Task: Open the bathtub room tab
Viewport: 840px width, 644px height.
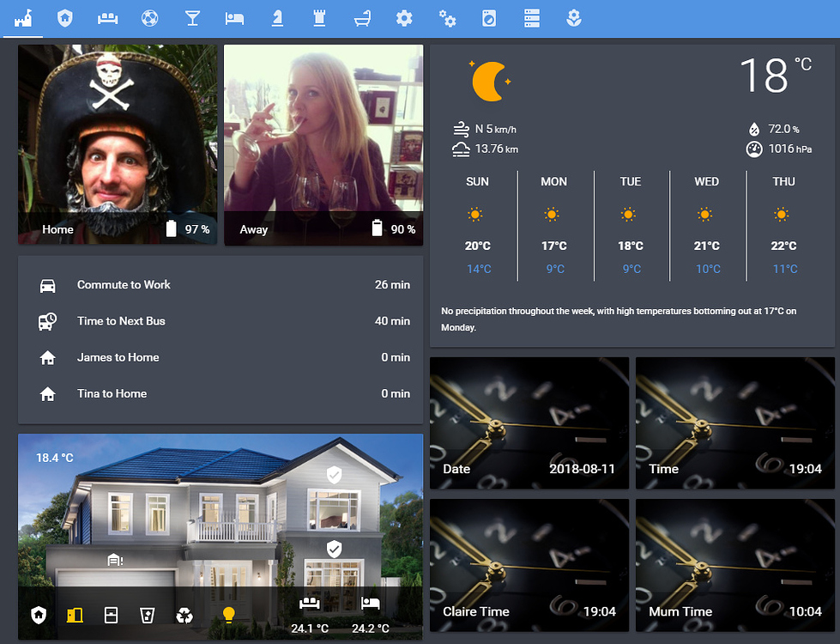Action: tap(362, 17)
